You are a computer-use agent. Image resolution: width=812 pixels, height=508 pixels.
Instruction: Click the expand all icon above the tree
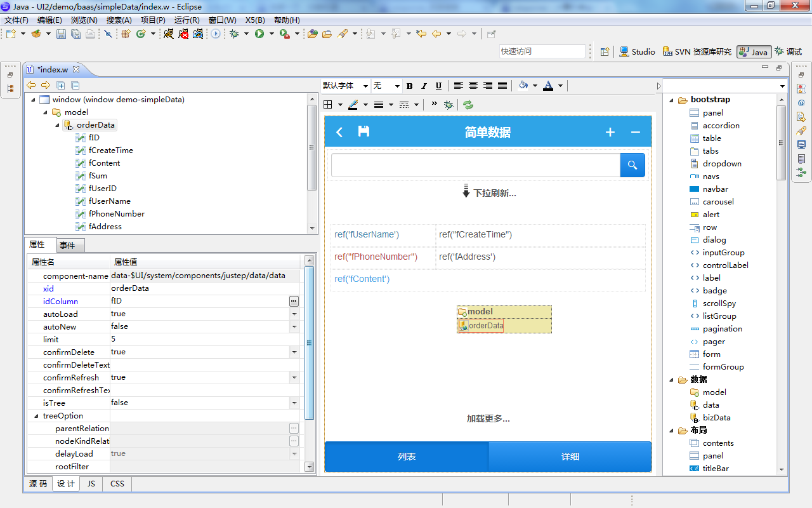(x=61, y=86)
